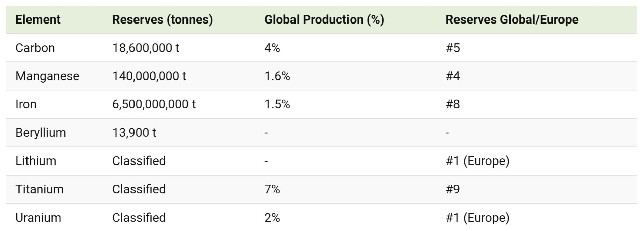Click the Lithium element cell
This screenshot has width=644, height=231.
[36, 161]
